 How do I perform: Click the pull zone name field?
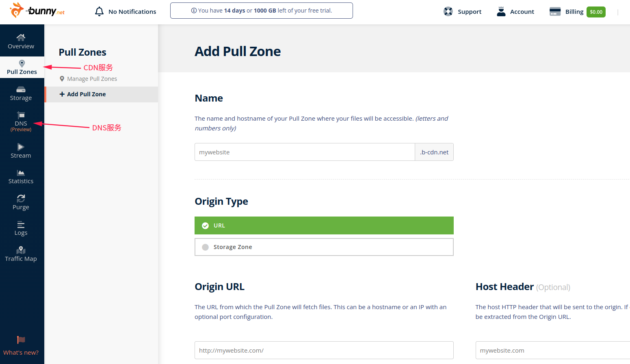point(305,152)
